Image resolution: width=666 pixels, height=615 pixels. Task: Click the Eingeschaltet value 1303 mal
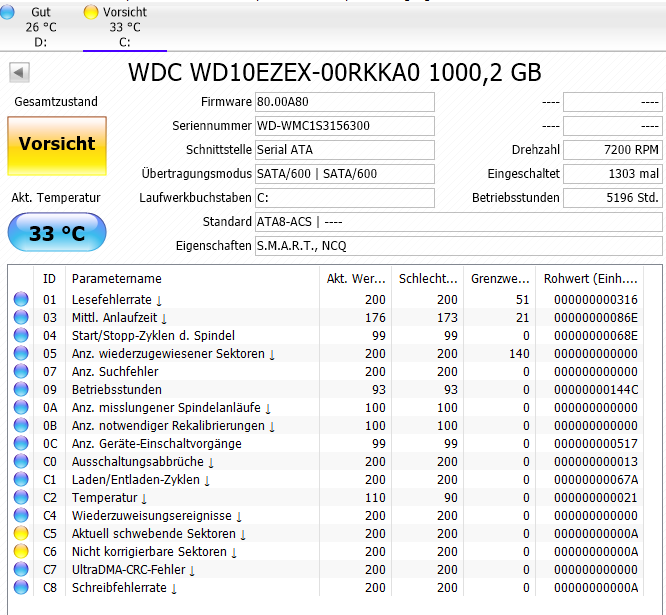(x=612, y=174)
